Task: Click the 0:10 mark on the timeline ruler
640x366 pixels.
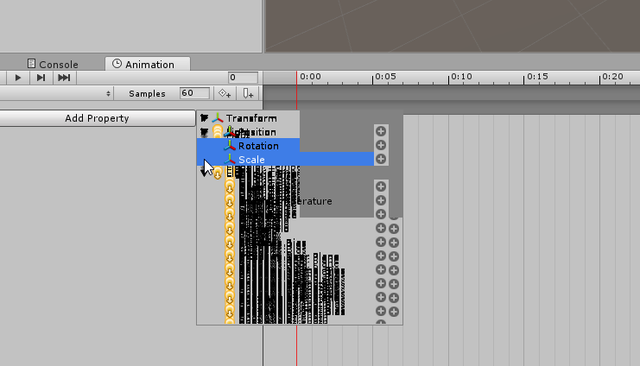Action: click(x=462, y=77)
